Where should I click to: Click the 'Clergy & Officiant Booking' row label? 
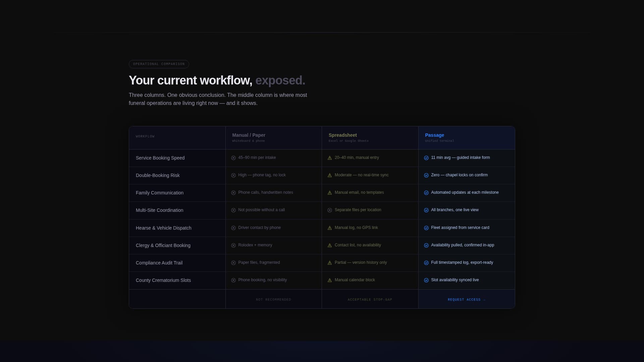pos(163,245)
